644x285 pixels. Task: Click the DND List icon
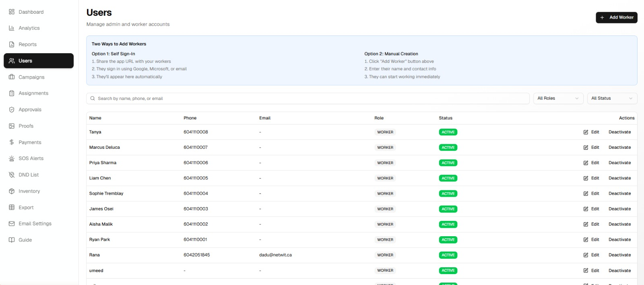pos(12,175)
